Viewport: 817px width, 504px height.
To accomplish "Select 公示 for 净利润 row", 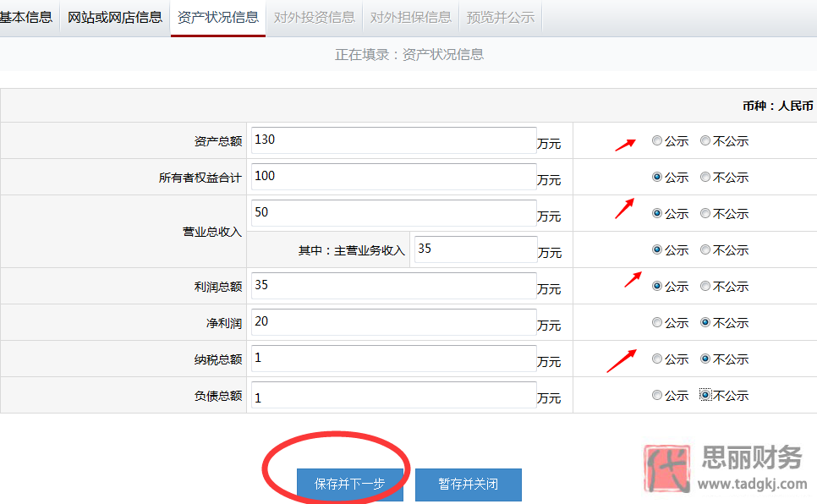I will point(657,322).
